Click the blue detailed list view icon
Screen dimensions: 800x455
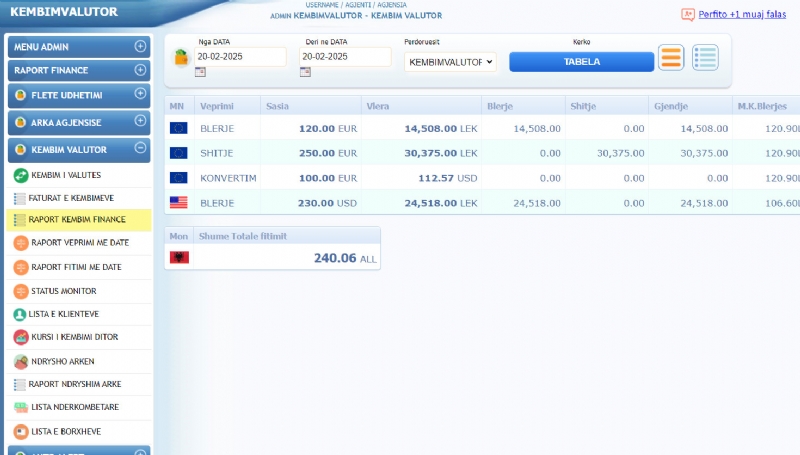706,58
